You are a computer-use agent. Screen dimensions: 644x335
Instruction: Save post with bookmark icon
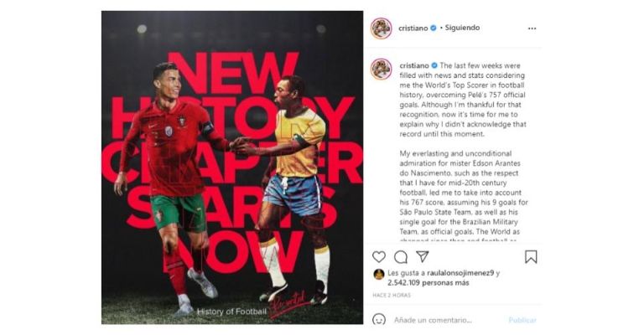point(531,257)
